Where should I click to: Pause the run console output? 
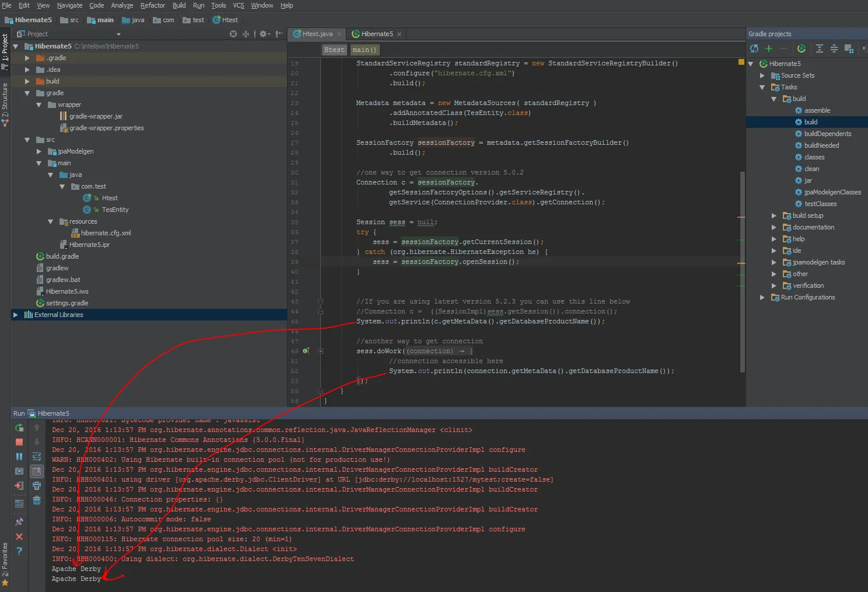[19, 457]
